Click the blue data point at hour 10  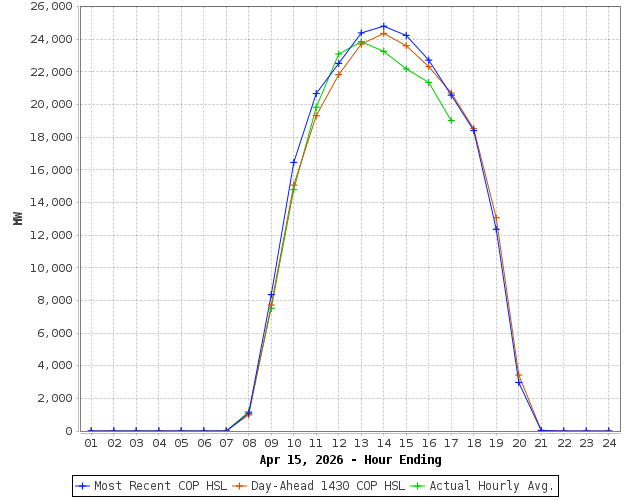pyautogui.click(x=294, y=162)
